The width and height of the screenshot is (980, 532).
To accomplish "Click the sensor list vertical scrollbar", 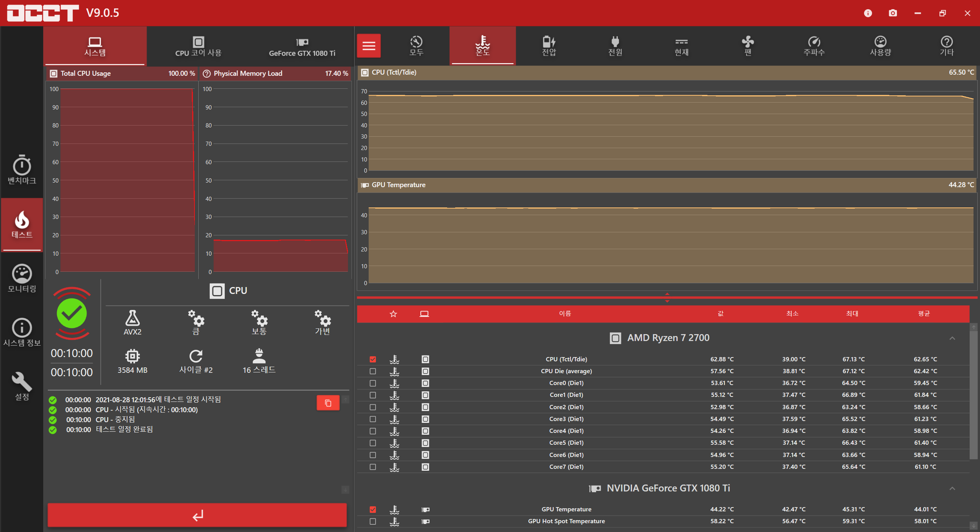I will pos(973,395).
